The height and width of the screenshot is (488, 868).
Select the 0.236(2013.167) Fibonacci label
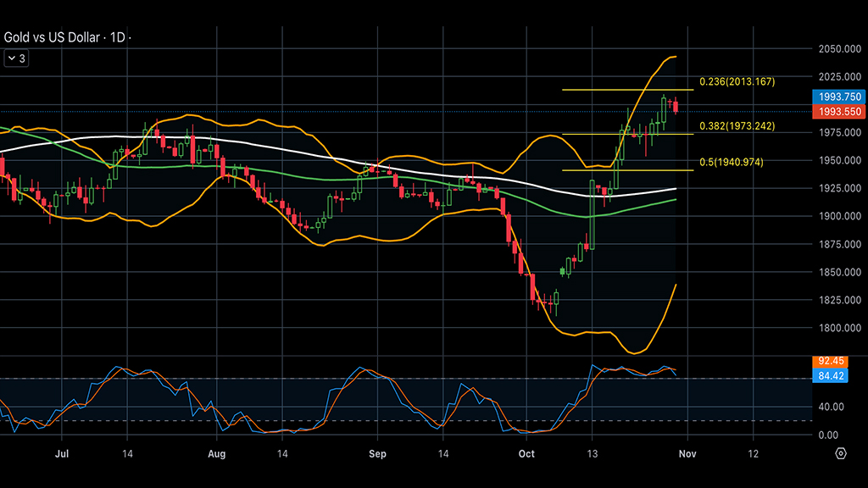737,82
